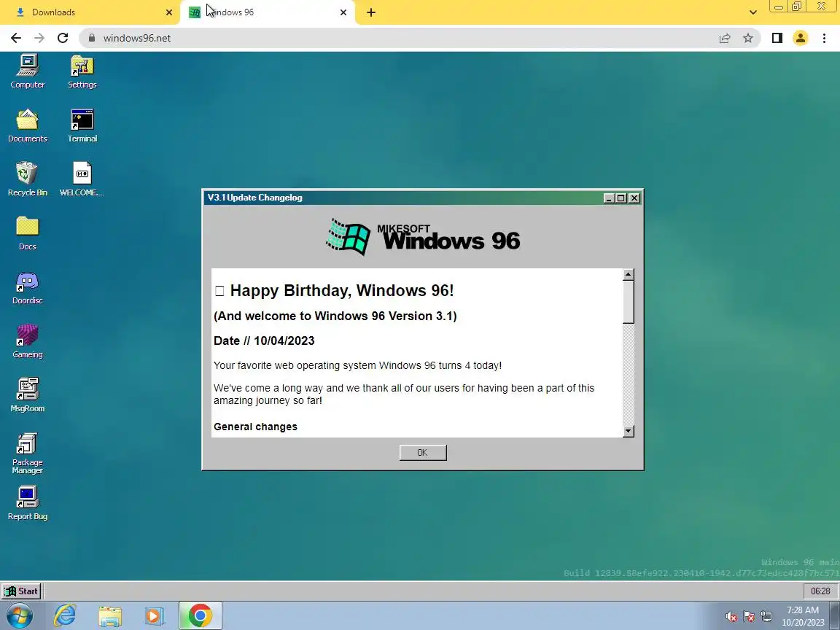
Task: Click the V3.1 Update Changelog title text
Action: point(255,198)
